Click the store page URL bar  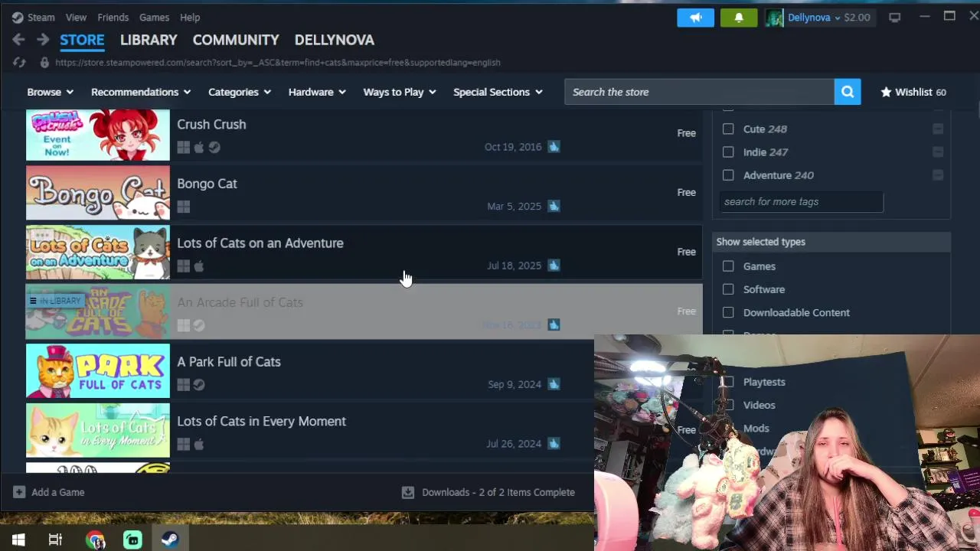pos(277,63)
